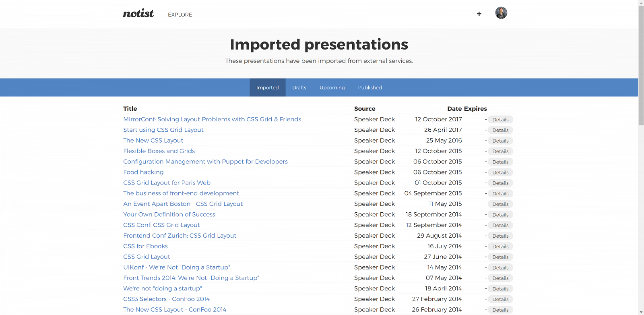Click Details for CSS Grid Layout for Paris Web
This screenshot has height=315, width=644.
500,183
